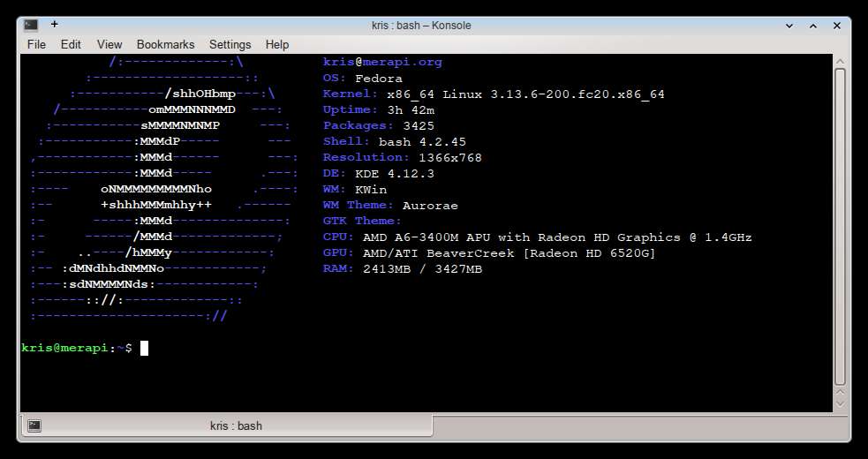Click the terminal icon on the bash tab
The image size is (868, 459).
click(x=34, y=425)
